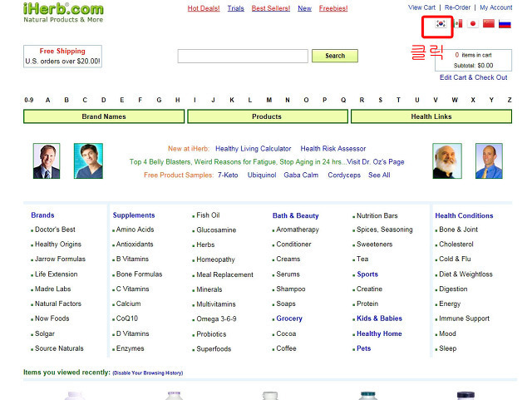532x400 pixels.
Task: Click See All free samples
Action: click(379, 175)
